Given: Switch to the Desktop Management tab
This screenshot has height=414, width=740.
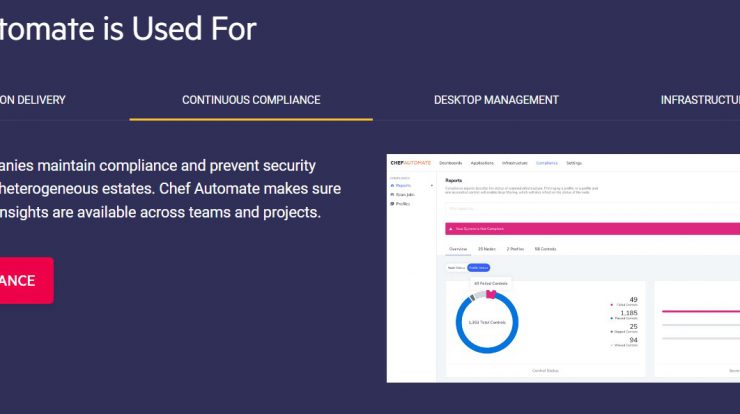Looking at the screenshot, I should click(x=496, y=100).
